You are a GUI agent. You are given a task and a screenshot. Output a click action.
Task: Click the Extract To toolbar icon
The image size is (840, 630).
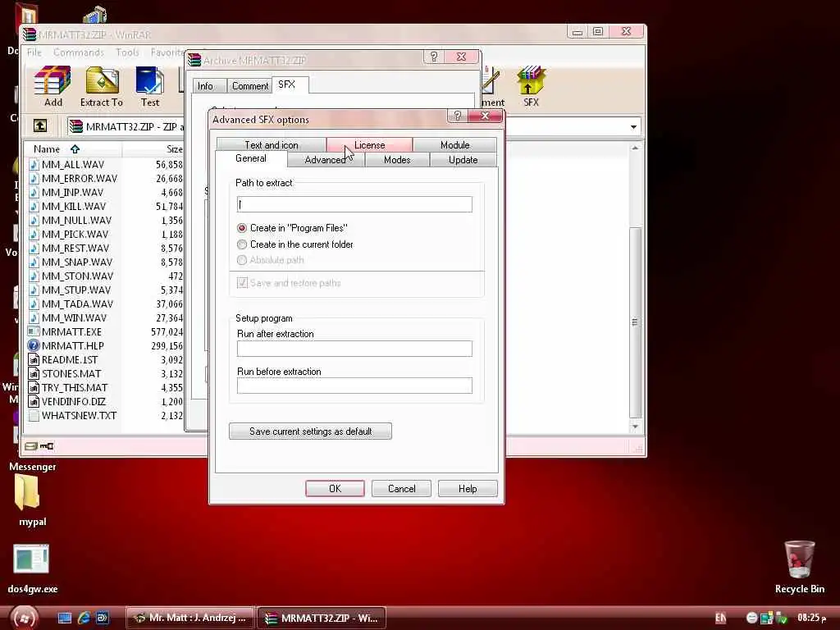(101, 85)
